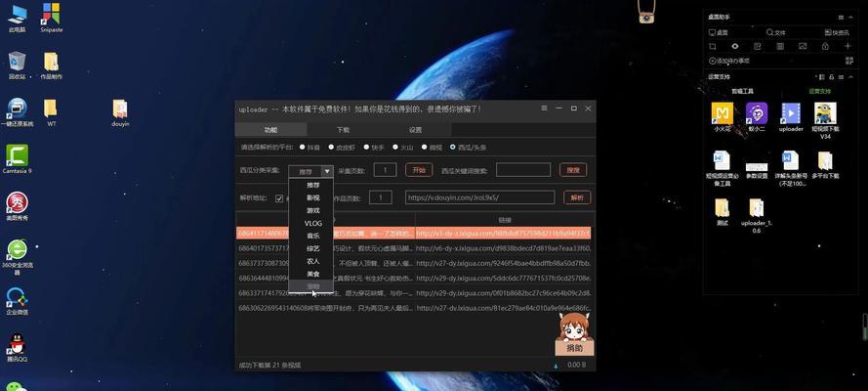
Task: Select the 微视 platform radio button
Action: 425,148
